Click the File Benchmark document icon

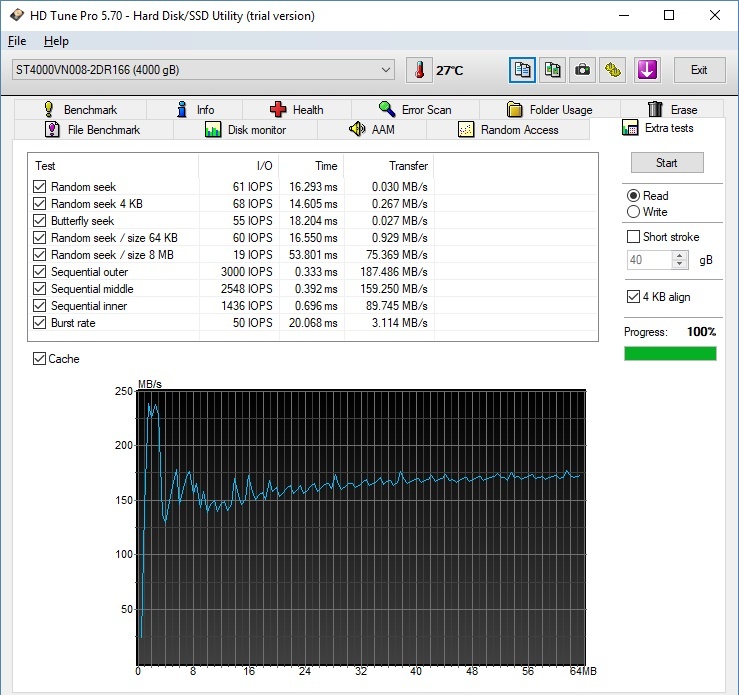52,129
